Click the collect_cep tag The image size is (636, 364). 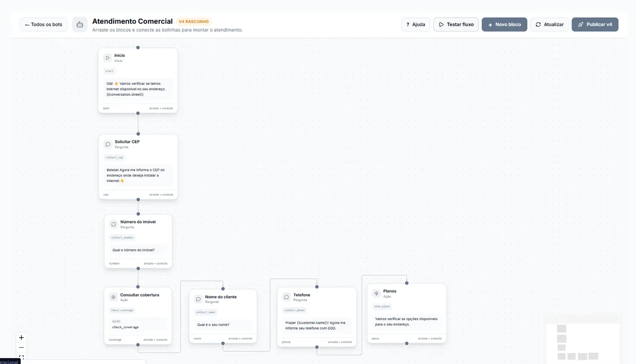pyautogui.click(x=114, y=157)
